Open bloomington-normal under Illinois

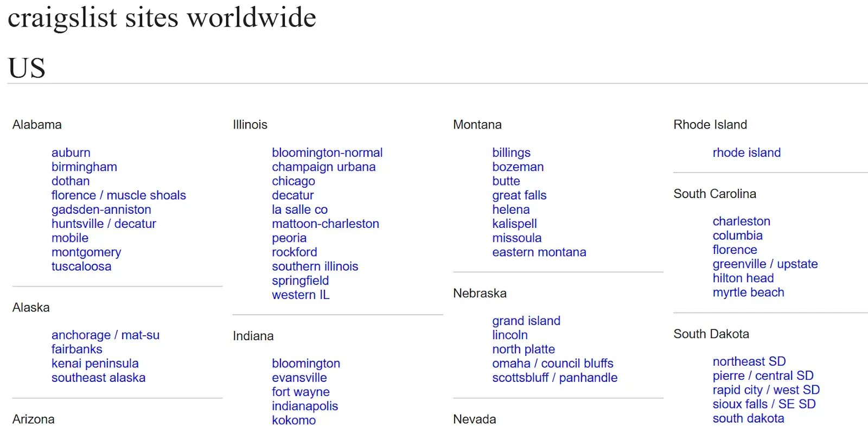[327, 153]
